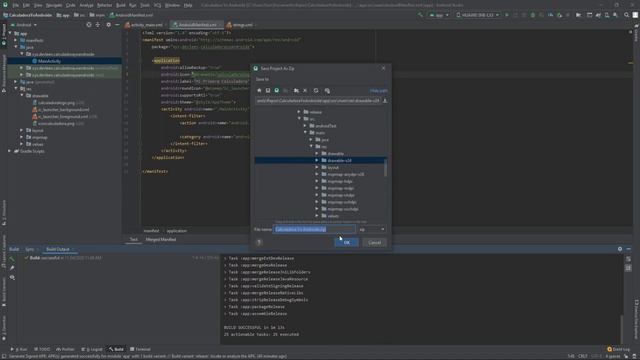Collapse the src folder in dialog tree
Screen dimensions: 640x360
coord(299,119)
